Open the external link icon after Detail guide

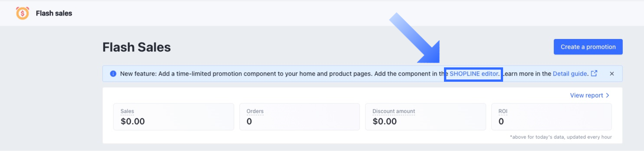594,73
